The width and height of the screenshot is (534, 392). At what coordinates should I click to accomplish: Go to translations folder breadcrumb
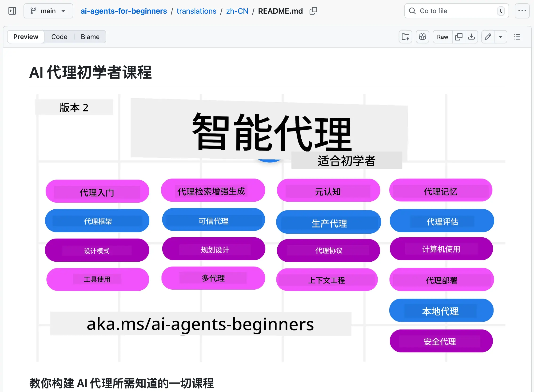click(x=196, y=11)
